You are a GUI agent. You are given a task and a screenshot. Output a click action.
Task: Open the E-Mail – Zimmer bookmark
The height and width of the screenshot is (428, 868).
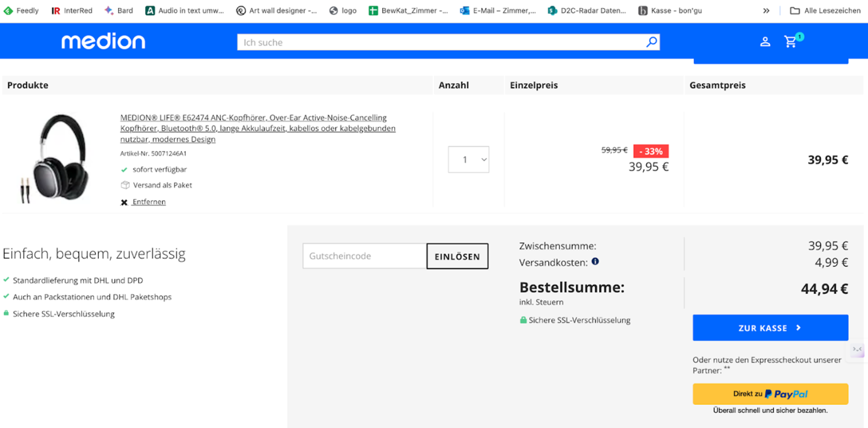(498, 11)
